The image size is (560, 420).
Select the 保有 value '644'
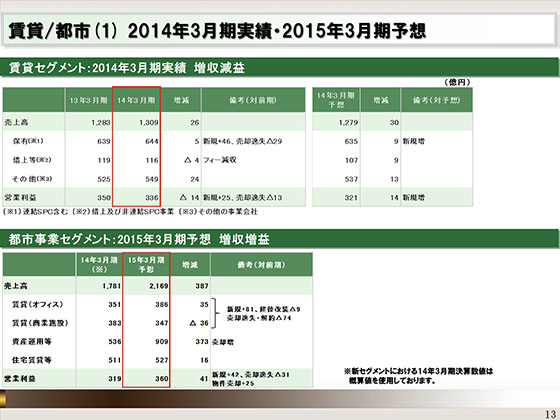(152, 141)
